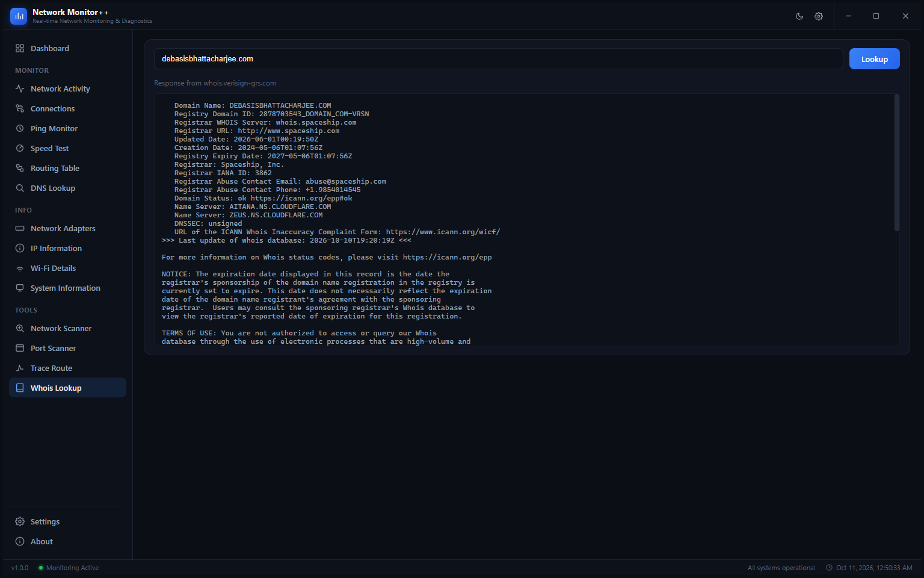
Task: Click the v1.0.0 version label
Action: coord(20,568)
